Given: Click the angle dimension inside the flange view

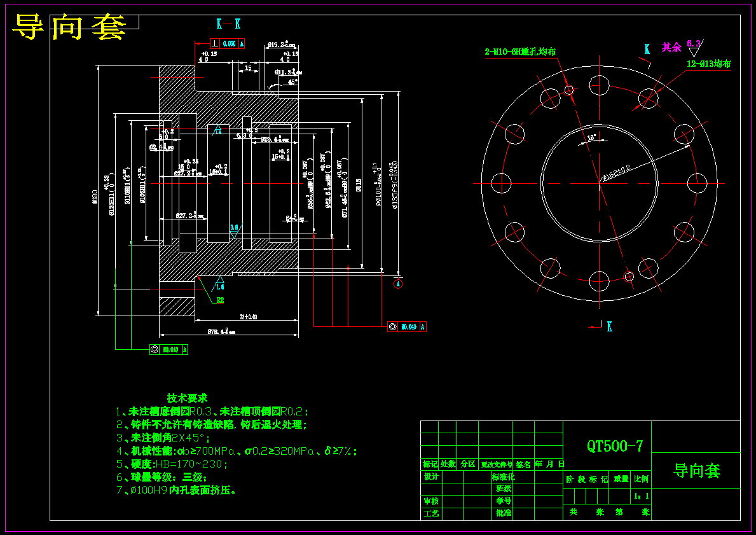Looking at the screenshot, I should pyautogui.click(x=591, y=138).
